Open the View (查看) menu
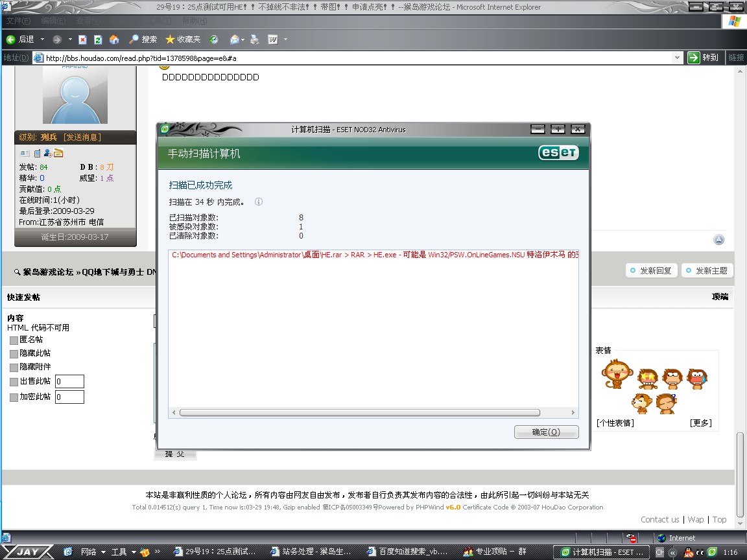Image resolution: width=747 pixels, height=560 pixels. click(x=88, y=21)
